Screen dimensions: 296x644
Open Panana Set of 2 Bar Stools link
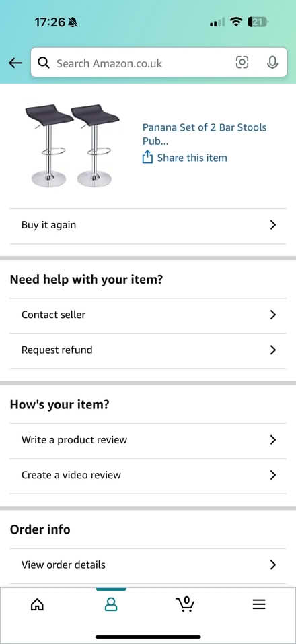coord(204,134)
